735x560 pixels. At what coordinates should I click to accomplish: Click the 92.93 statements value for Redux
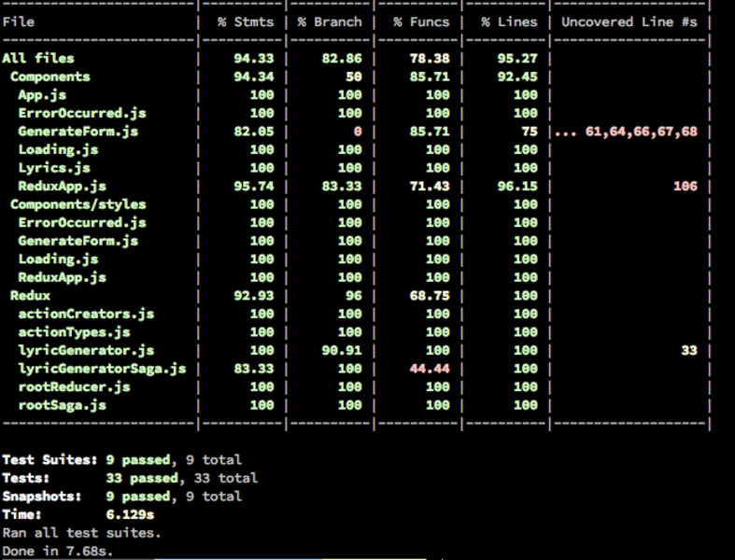(254, 296)
